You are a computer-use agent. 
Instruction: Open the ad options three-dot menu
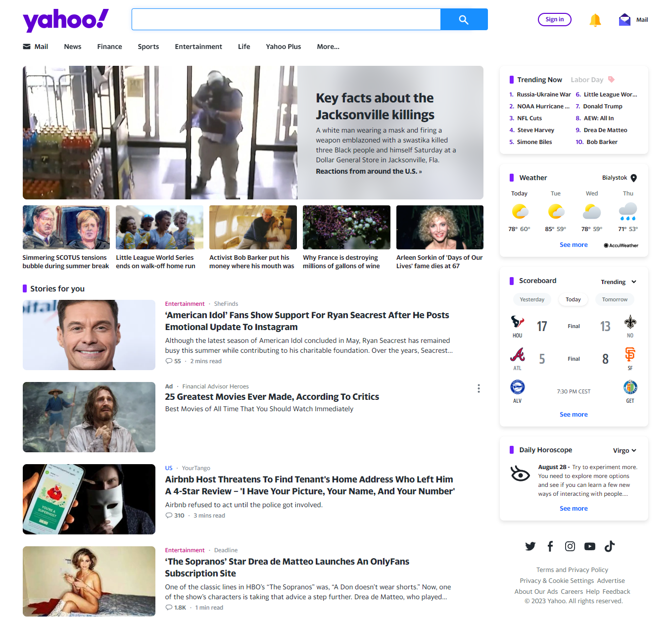[x=479, y=388]
